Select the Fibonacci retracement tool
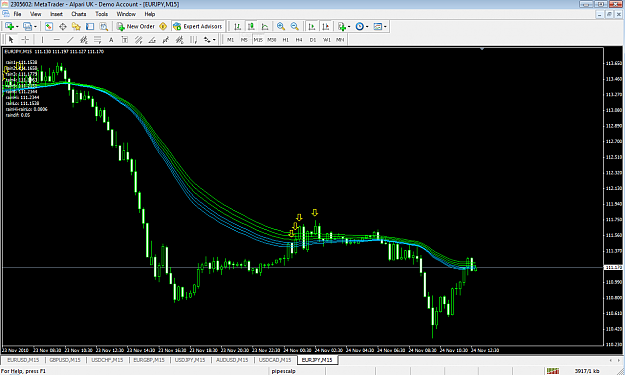The width and height of the screenshot is (625, 375). pos(97,39)
